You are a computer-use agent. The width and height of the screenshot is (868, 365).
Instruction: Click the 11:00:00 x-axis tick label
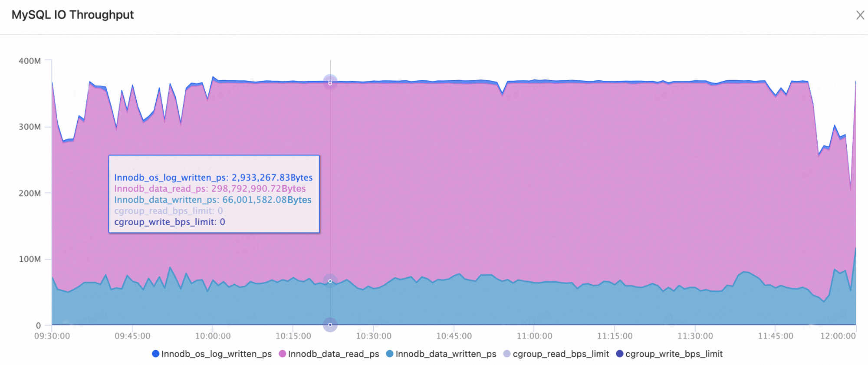point(534,336)
